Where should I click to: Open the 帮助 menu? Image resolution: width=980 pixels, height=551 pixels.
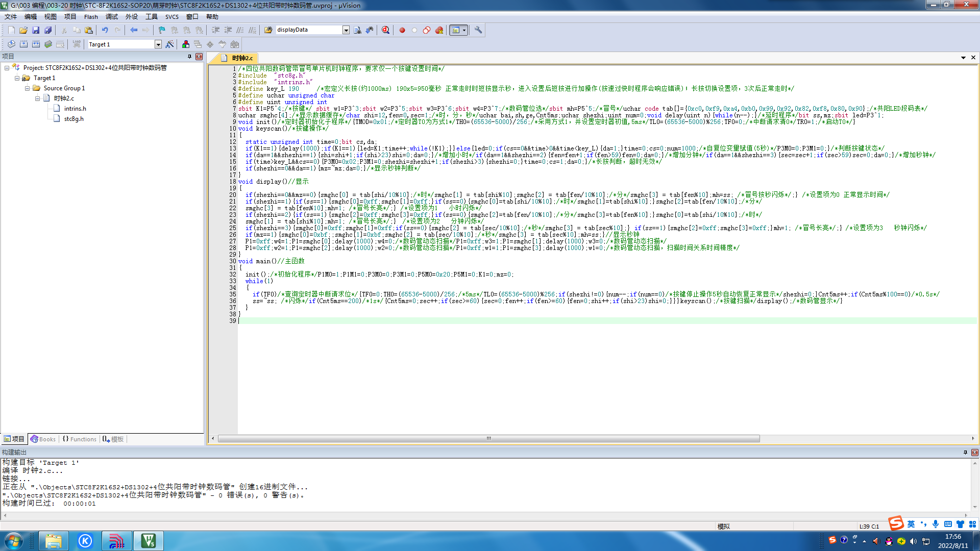[x=212, y=17]
